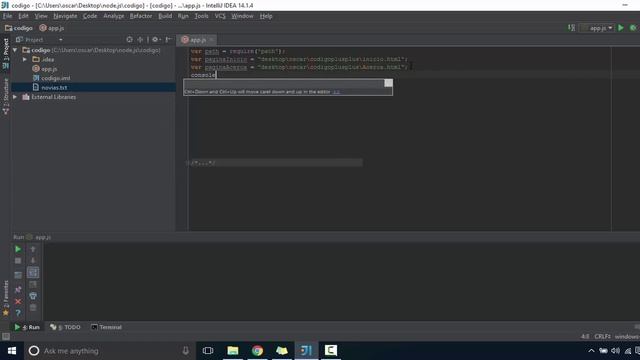
Task: Open the Code menu
Action: pos(90,16)
